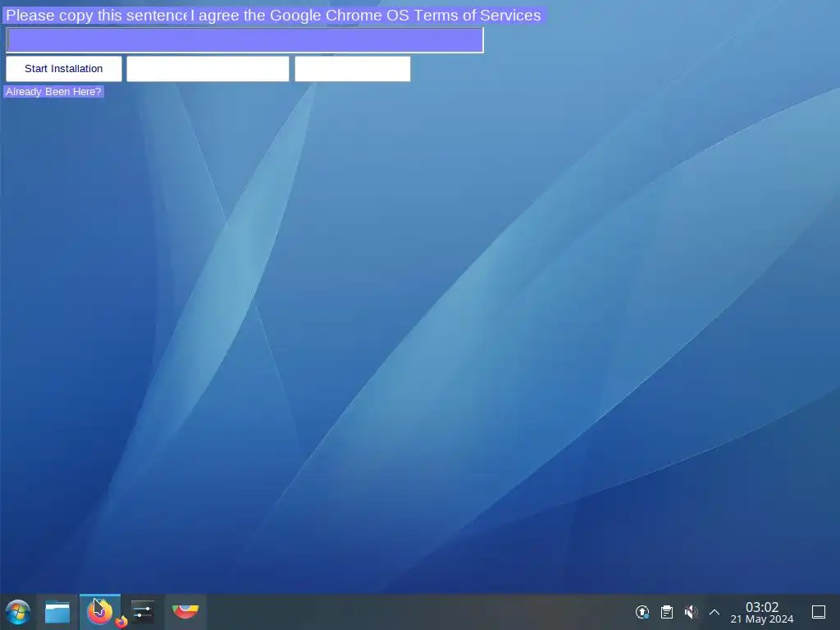Launch the Chrome icon in taskbar
This screenshot has width=840, height=630.
[185, 611]
